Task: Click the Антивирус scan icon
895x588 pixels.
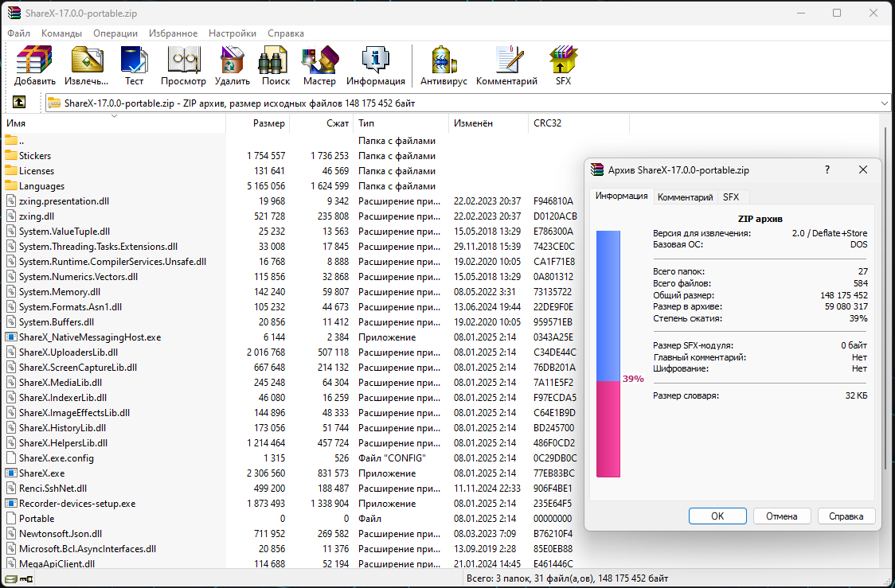Action: pos(444,65)
